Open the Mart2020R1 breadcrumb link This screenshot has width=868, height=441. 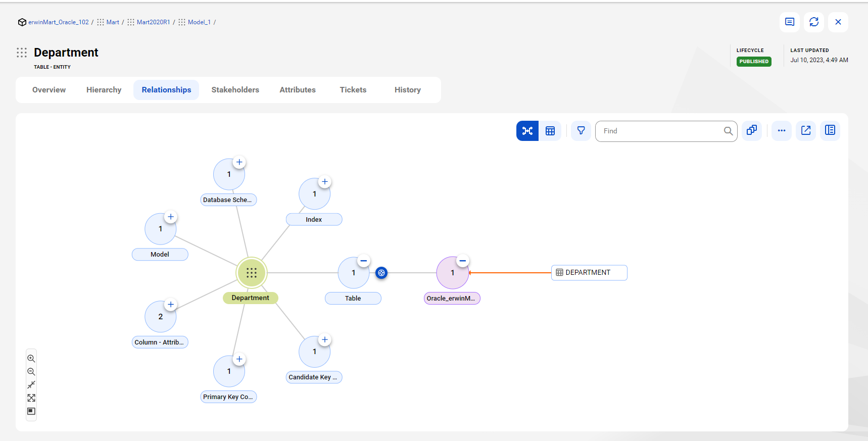(153, 22)
